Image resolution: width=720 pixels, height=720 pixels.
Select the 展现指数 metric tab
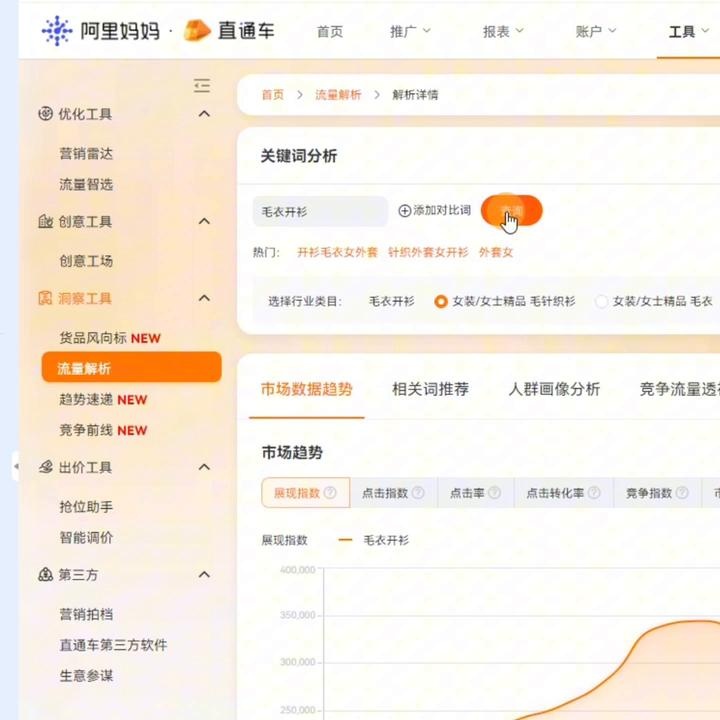[306, 493]
